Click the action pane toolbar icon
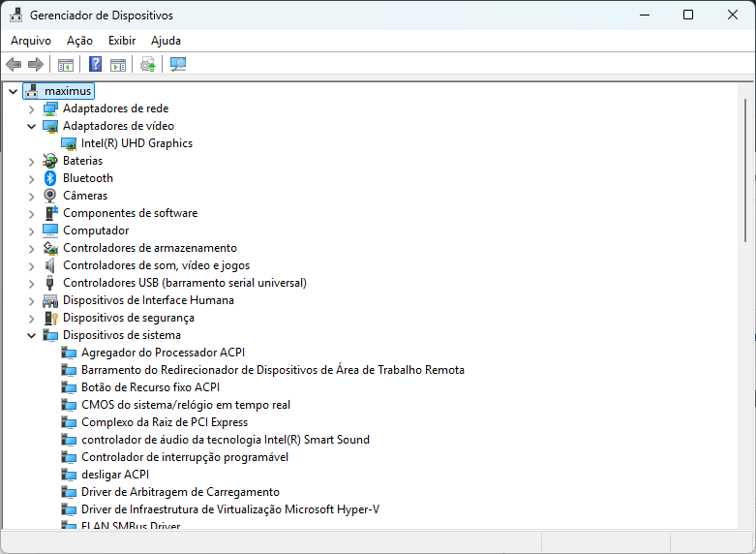The height and width of the screenshot is (554, 756). click(118, 64)
